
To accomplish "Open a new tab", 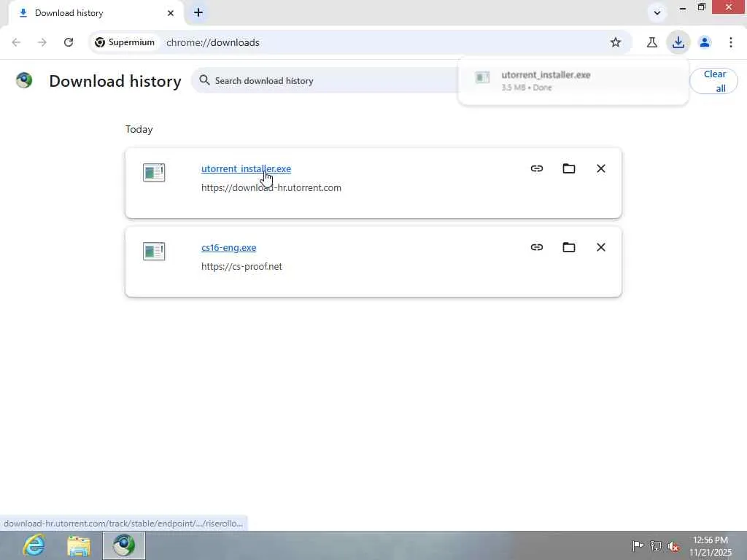I will [x=198, y=13].
